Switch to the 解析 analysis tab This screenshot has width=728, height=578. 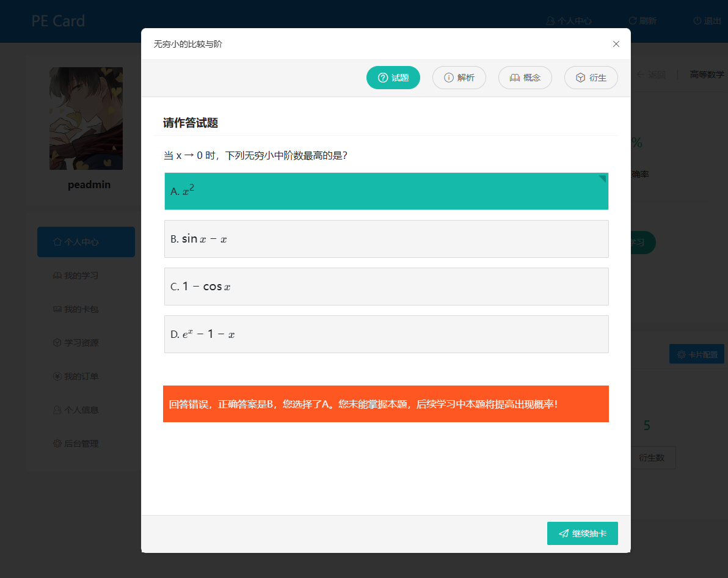point(459,78)
